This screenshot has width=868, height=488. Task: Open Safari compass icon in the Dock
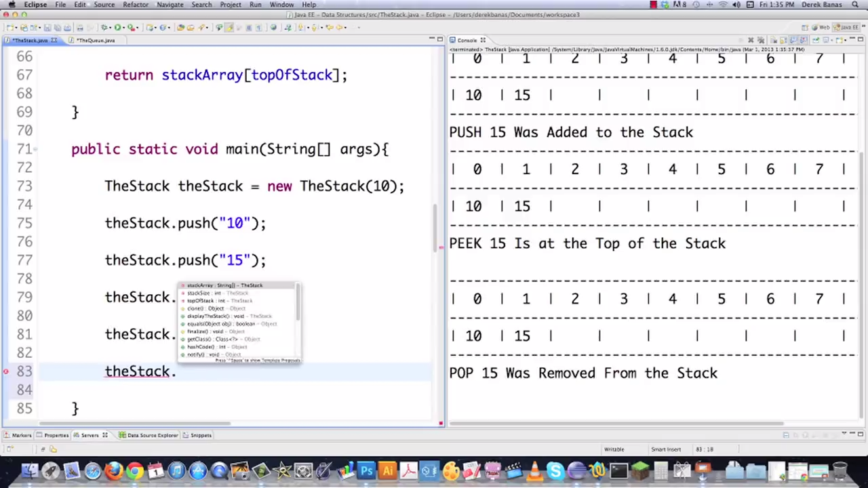[x=93, y=470]
